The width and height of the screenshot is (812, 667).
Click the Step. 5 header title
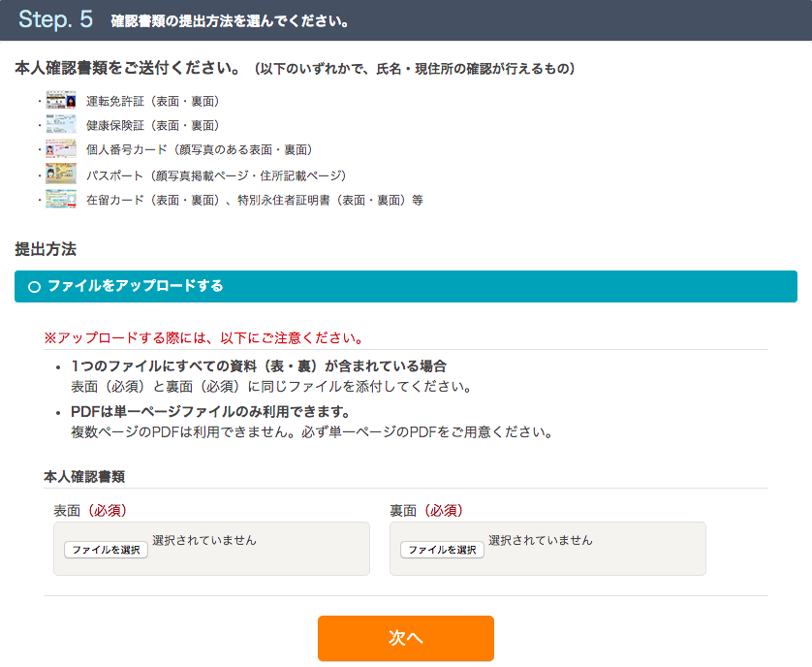click(56, 19)
